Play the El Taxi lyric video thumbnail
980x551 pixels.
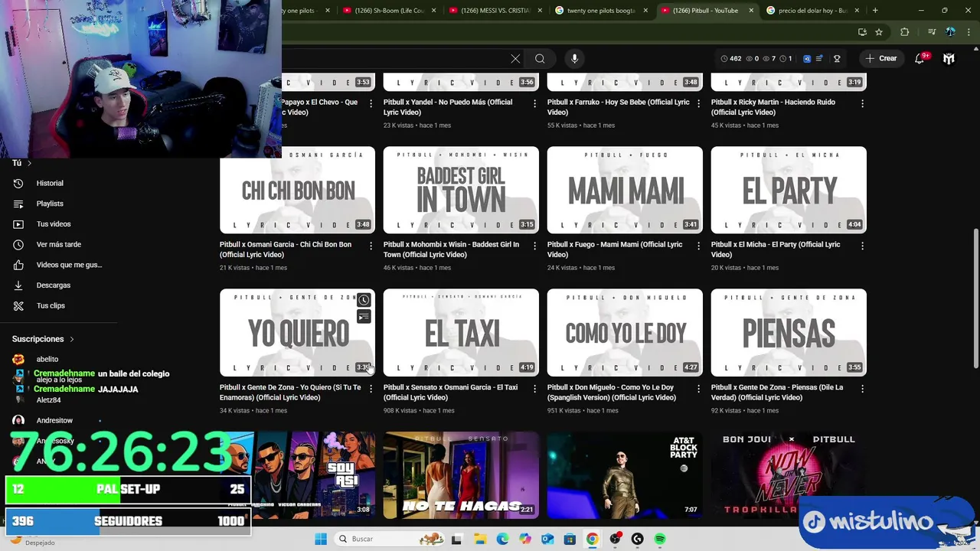click(461, 332)
